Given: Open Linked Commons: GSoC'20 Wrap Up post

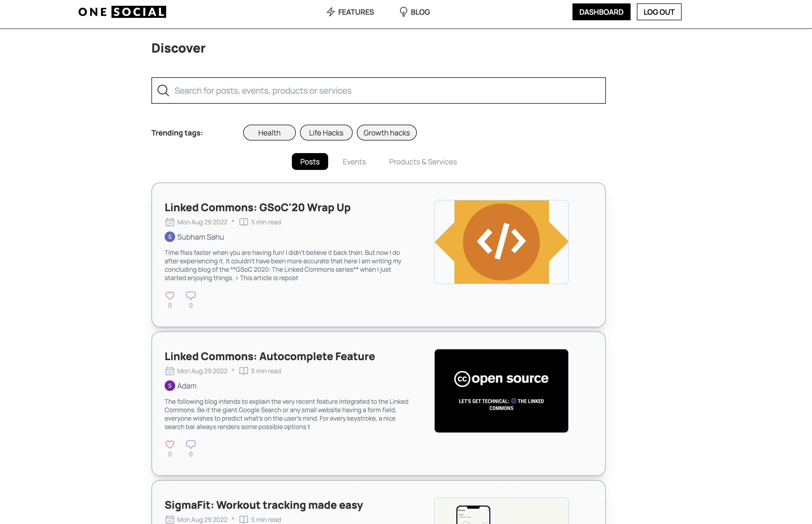Looking at the screenshot, I should point(257,207).
